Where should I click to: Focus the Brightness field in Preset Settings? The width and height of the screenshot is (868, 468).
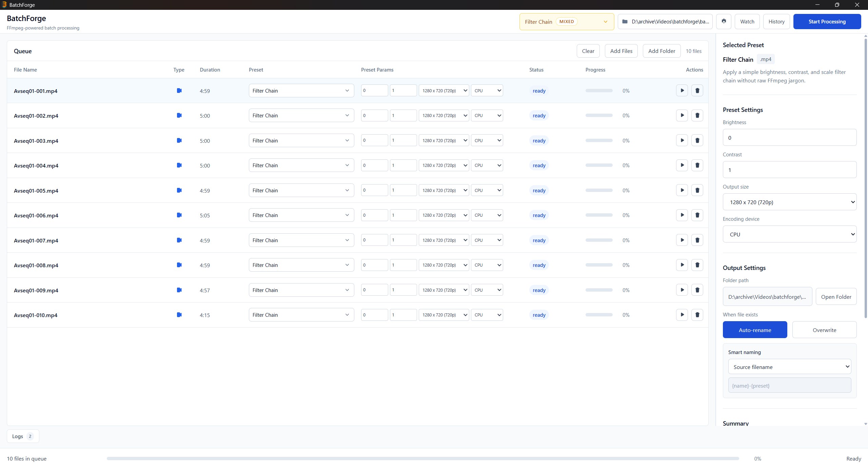click(790, 137)
